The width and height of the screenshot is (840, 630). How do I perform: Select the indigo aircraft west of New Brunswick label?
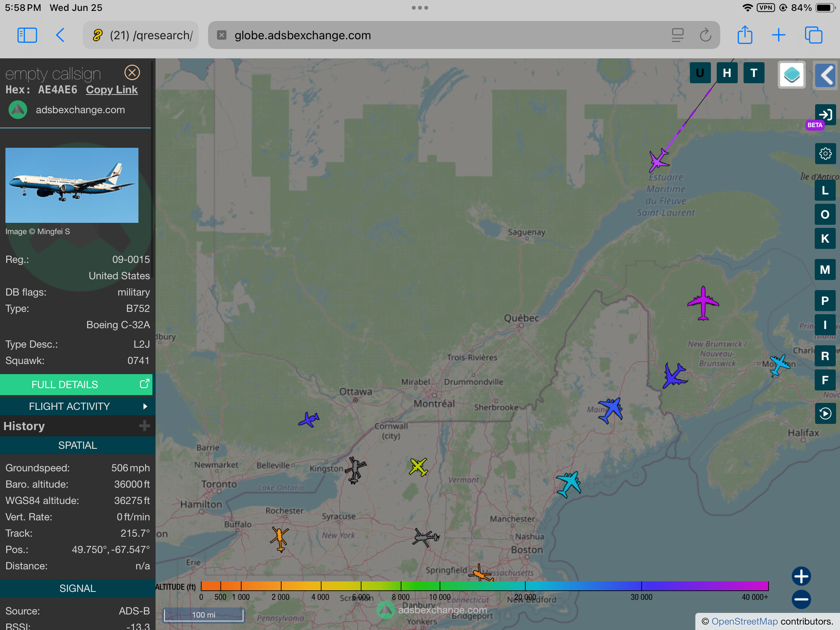click(x=675, y=376)
